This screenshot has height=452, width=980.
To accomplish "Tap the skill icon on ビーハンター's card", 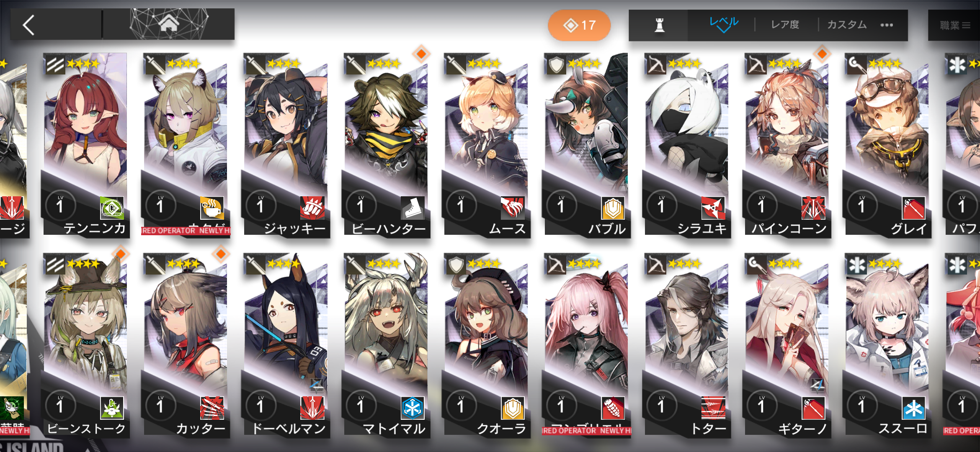I will tap(413, 208).
